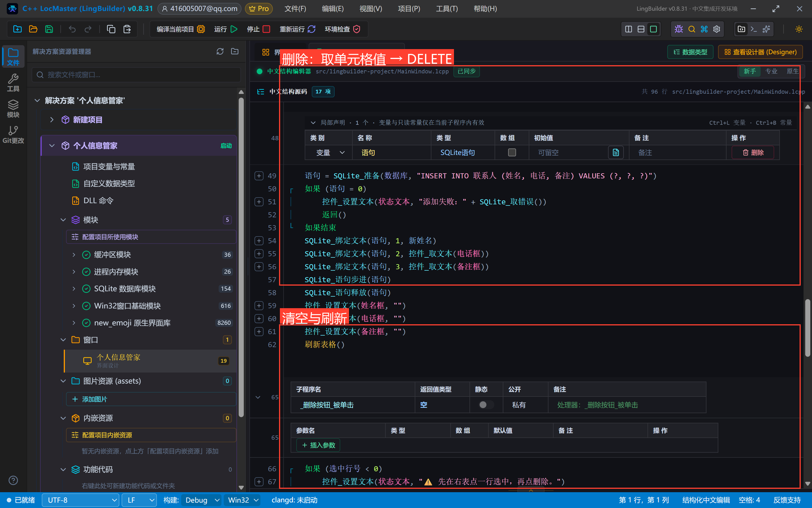The width and height of the screenshot is (812, 508).
Task: Expand the SQLite 数据库模块 node
Action: point(74,289)
